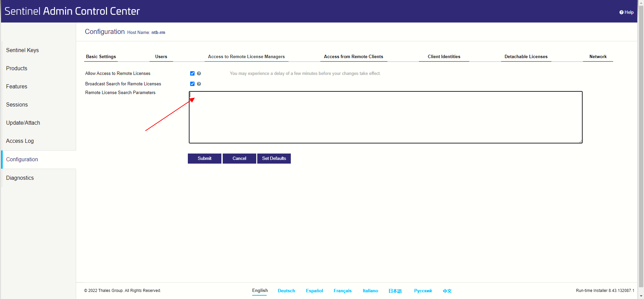Click the page scrollbar down arrow
The width and height of the screenshot is (644, 299).
[x=641, y=296]
